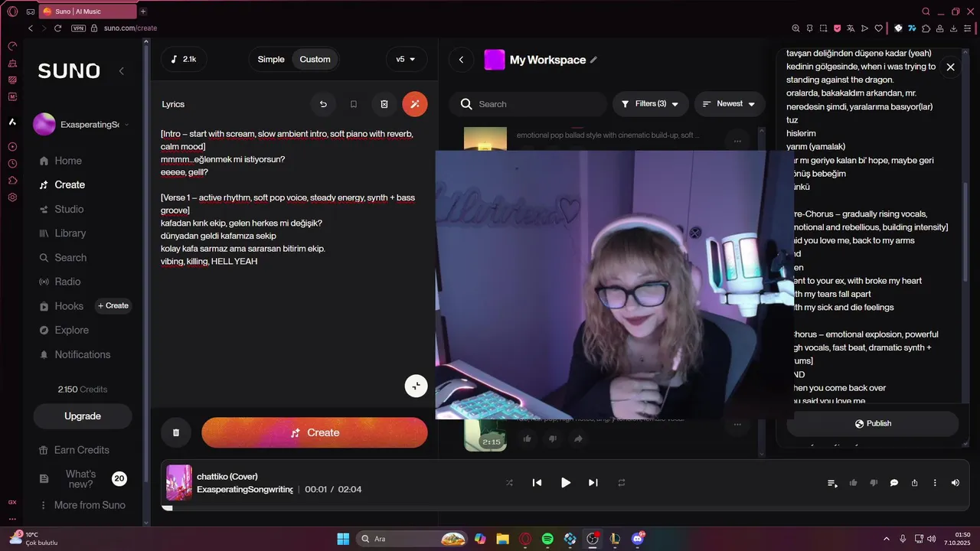
Task: Skip to the next track
Action: click(x=593, y=483)
